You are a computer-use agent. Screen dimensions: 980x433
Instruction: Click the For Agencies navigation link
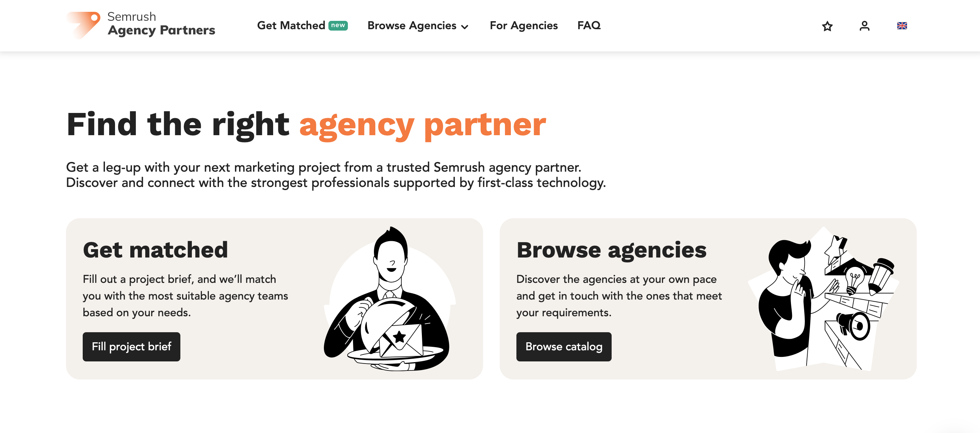tap(524, 26)
